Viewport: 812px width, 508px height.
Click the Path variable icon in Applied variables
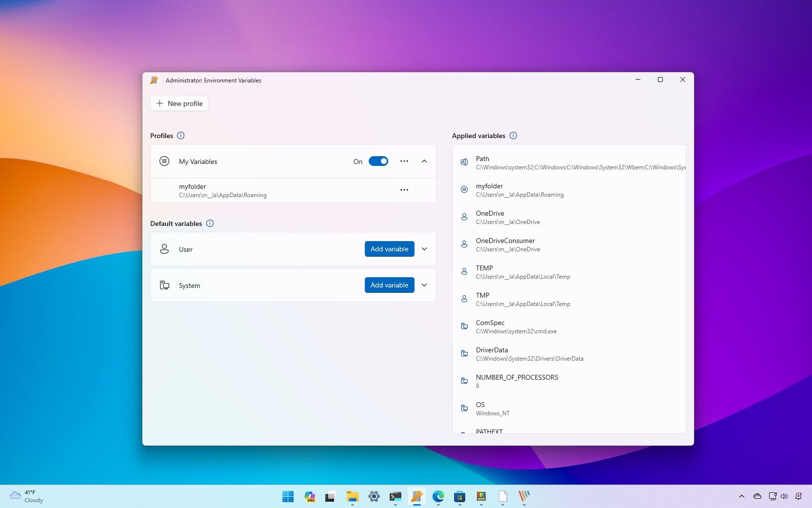pyautogui.click(x=464, y=163)
